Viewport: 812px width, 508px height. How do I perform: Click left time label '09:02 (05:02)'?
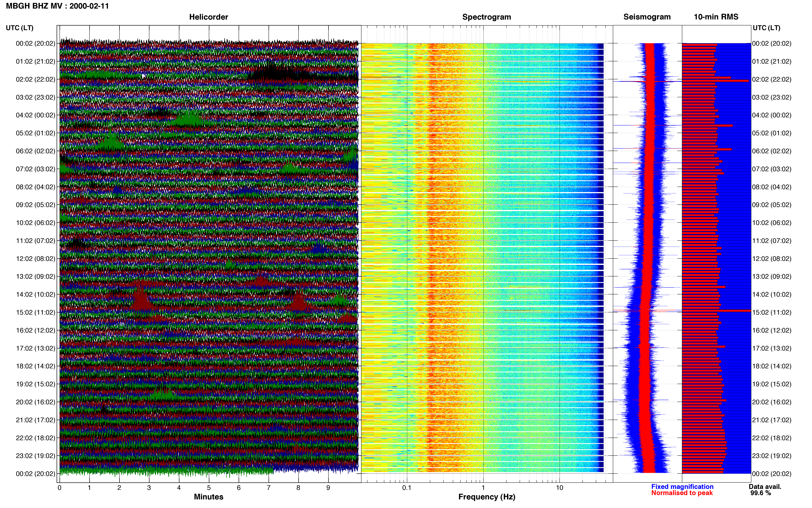(x=36, y=205)
